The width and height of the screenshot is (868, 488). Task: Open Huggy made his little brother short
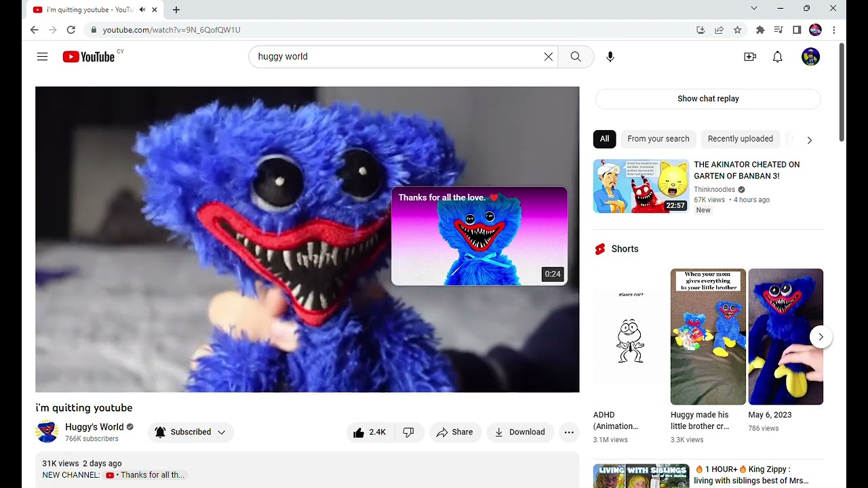coord(708,337)
